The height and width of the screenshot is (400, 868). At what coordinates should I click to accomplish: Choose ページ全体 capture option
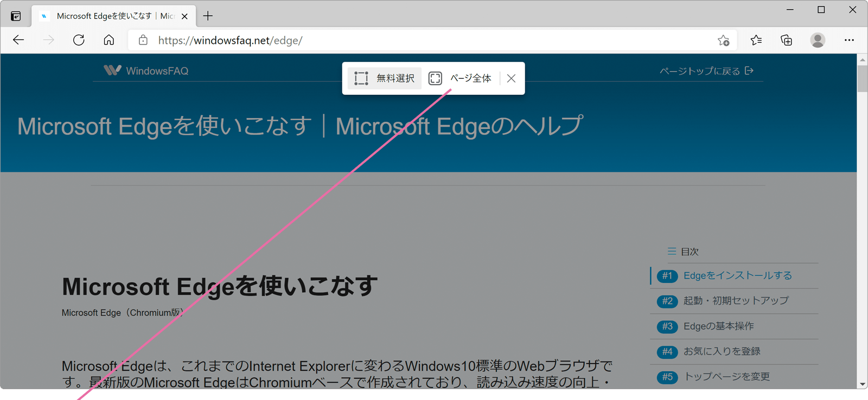coord(460,79)
